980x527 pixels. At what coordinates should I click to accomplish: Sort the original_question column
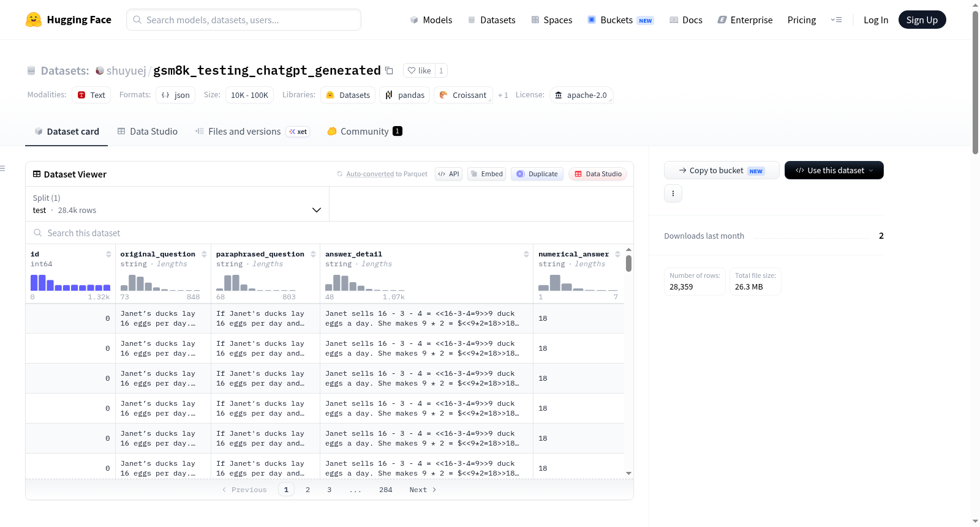[204, 254]
